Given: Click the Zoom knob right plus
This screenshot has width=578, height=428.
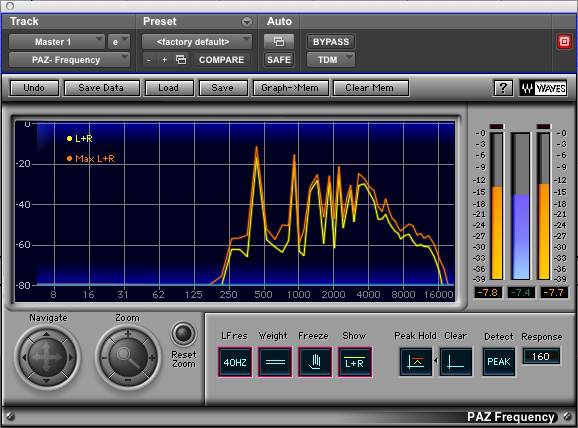Looking at the screenshot, I should (x=152, y=358).
